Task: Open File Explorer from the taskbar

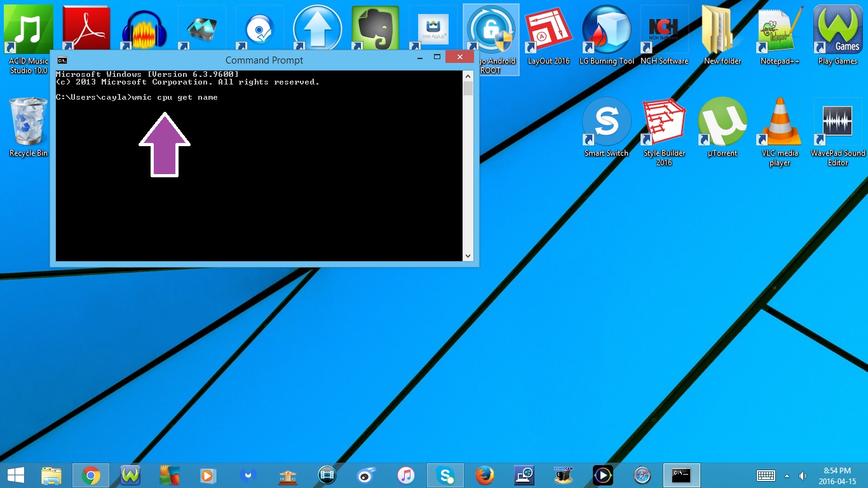Action: coord(51,475)
